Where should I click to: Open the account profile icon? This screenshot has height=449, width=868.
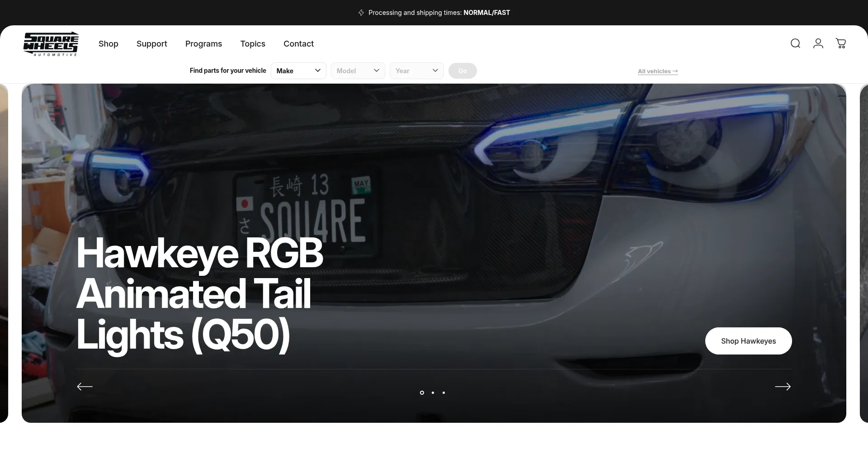coord(818,43)
